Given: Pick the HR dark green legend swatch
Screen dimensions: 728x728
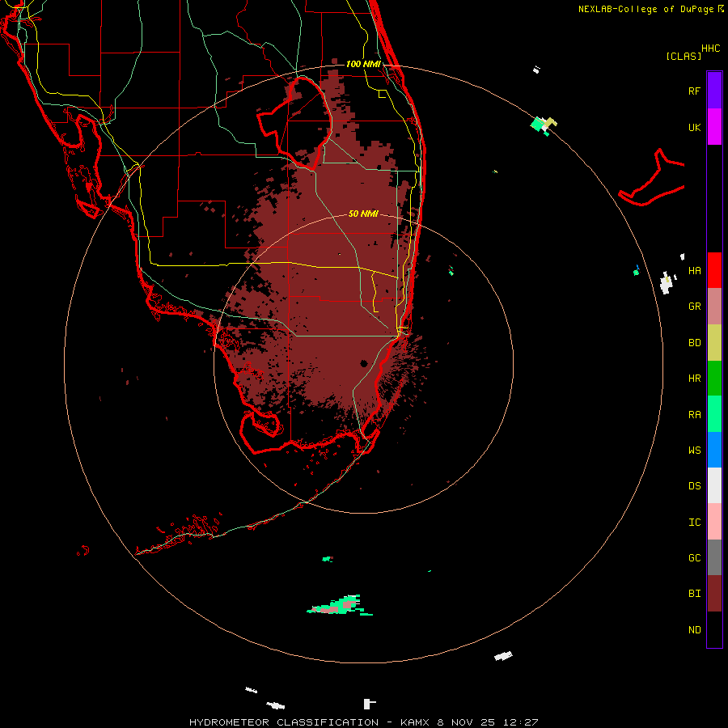Looking at the screenshot, I should point(714,379).
